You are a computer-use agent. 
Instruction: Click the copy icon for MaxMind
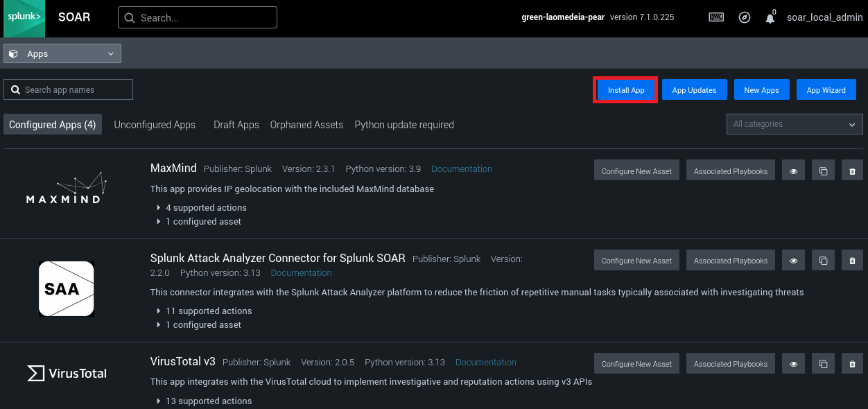[823, 171]
